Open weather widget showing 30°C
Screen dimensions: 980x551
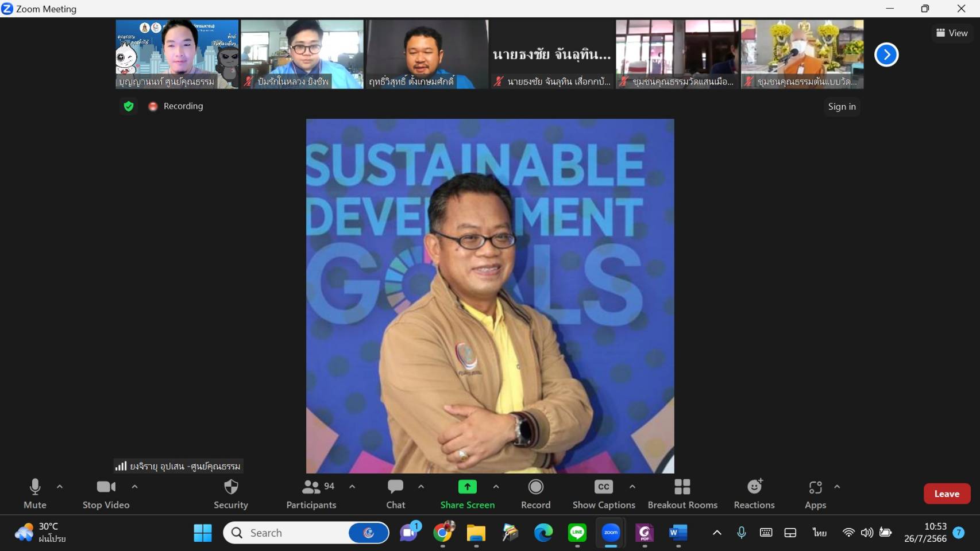(41, 533)
